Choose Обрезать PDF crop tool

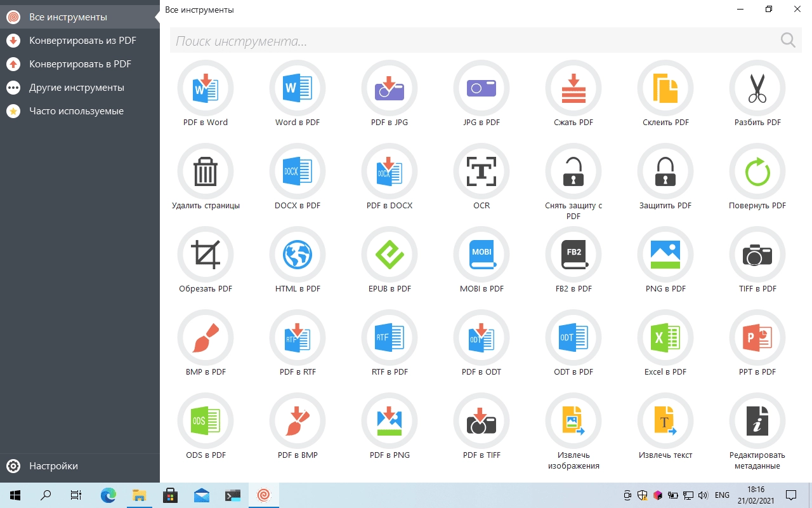point(206,255)
